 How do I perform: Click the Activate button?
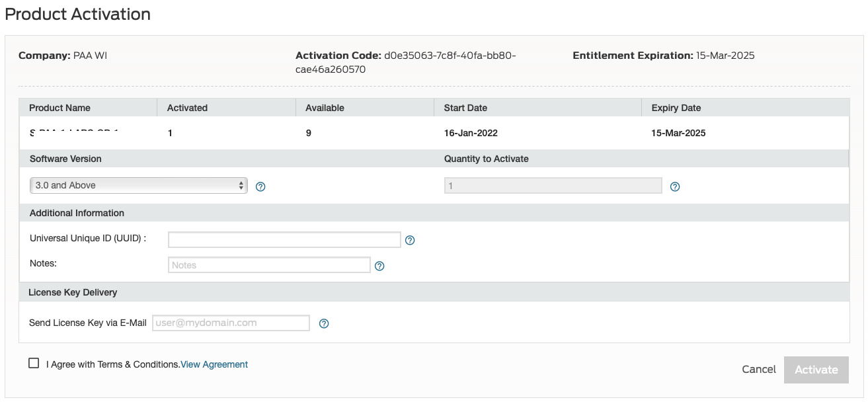point(816,370)
